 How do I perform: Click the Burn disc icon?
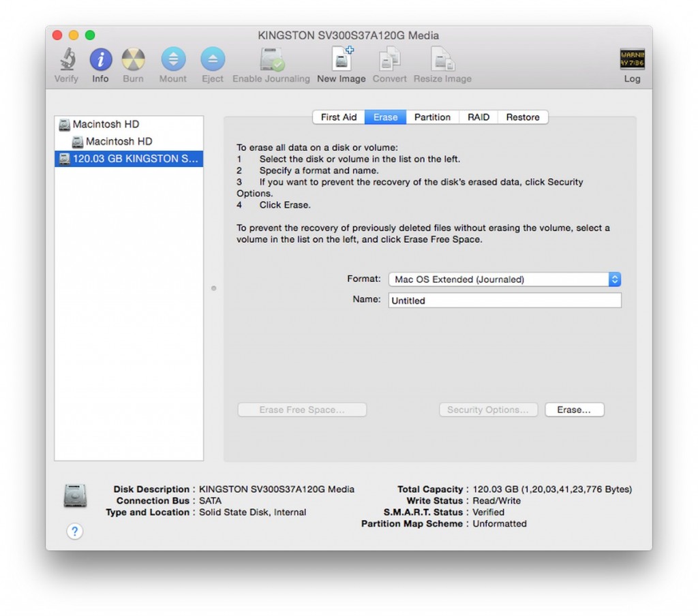[133, 61]
